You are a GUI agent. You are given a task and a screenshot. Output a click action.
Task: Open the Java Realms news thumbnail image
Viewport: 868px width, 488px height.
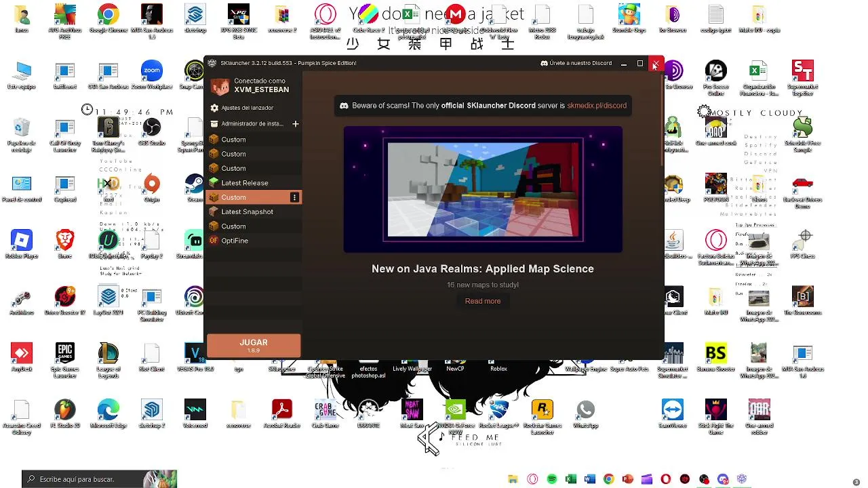click(483, 189)
